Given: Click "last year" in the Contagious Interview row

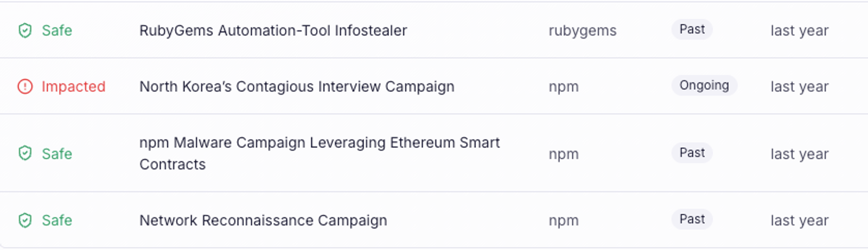Looking at the screenshot, I should [799, 87].
